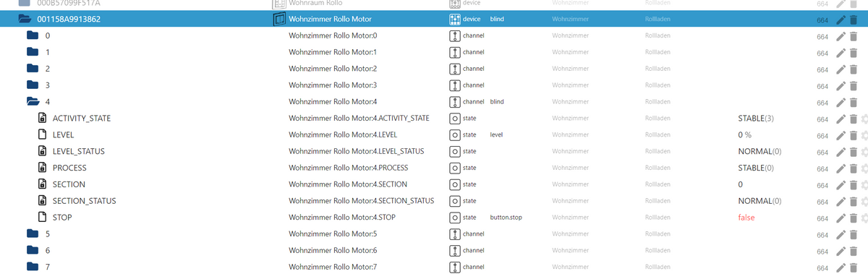The width and height of the screenshot is (868, 274).
Task: Click locked file icon next to ACTIVITY_STATE
Action: 42,118
